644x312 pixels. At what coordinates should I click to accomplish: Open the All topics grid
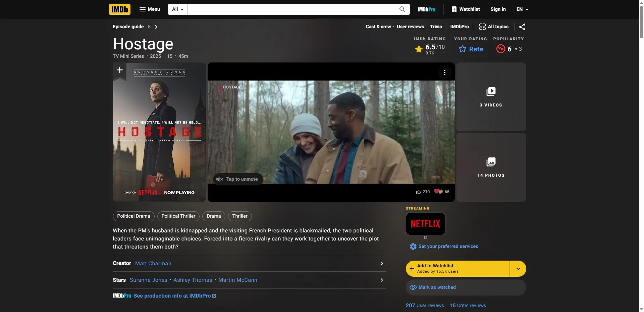493,27
